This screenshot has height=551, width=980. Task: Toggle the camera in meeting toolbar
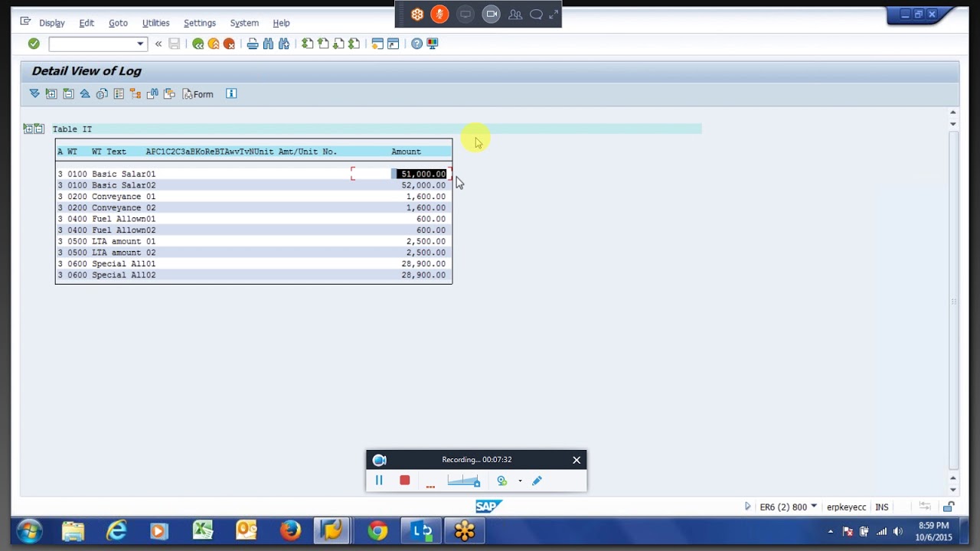coord(492,14)
